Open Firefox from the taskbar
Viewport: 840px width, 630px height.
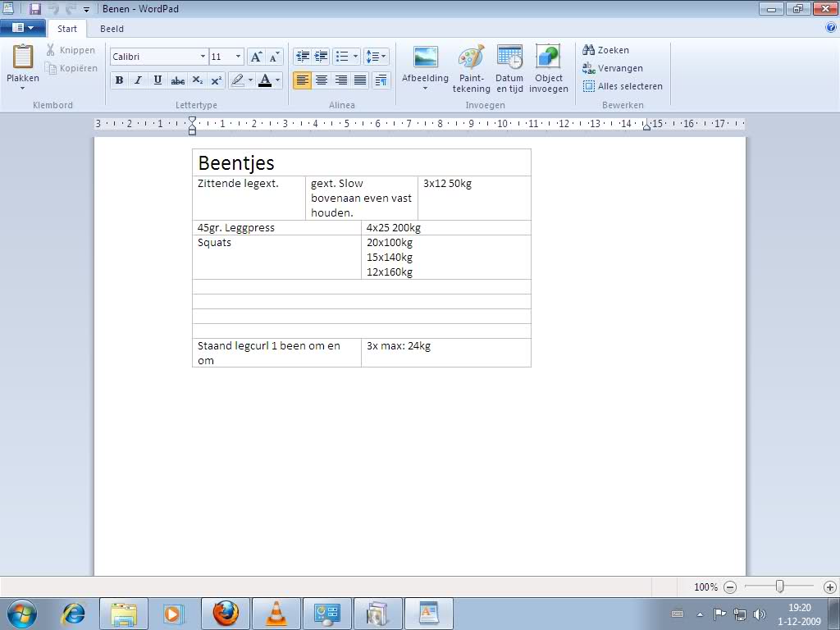pos(225,614)
